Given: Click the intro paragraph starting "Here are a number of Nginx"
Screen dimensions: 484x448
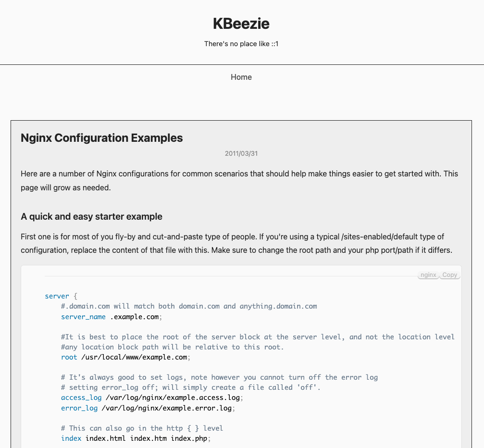Looking at the screenshot, I should coord(239,181).
